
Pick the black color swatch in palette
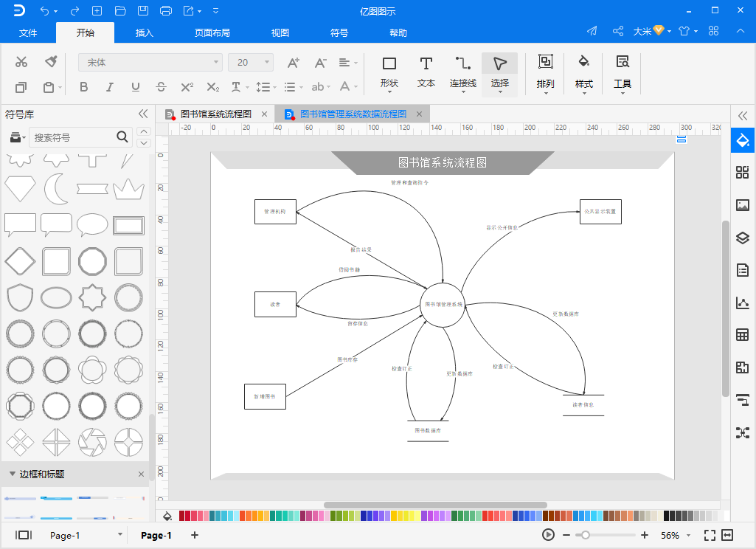pyautogui.click(x=666, y=516)
